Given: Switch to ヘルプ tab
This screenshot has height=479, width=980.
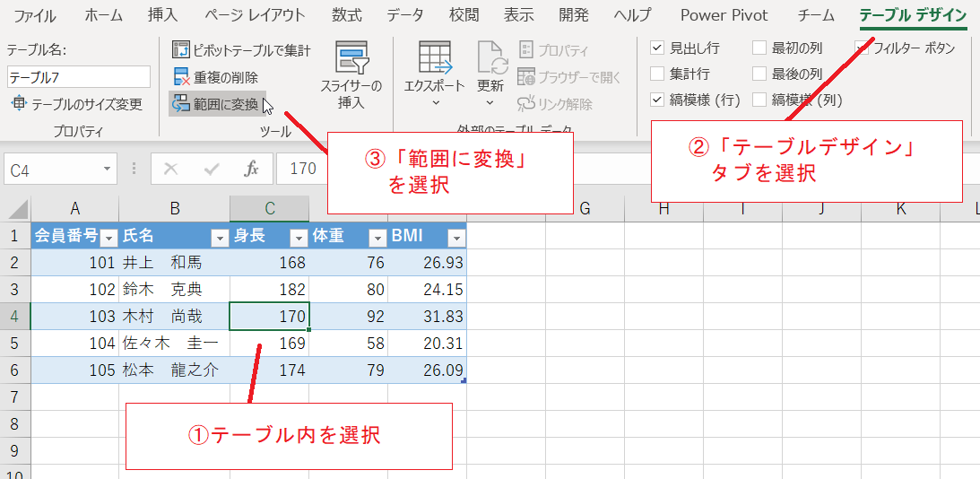Looking at the screenshot, I should tap(632, 15).
